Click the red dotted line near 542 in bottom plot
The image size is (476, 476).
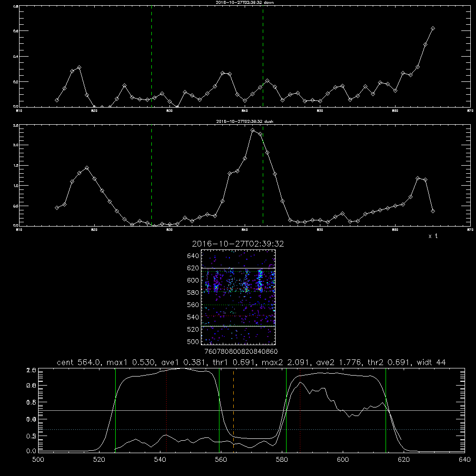click(166, 410)
